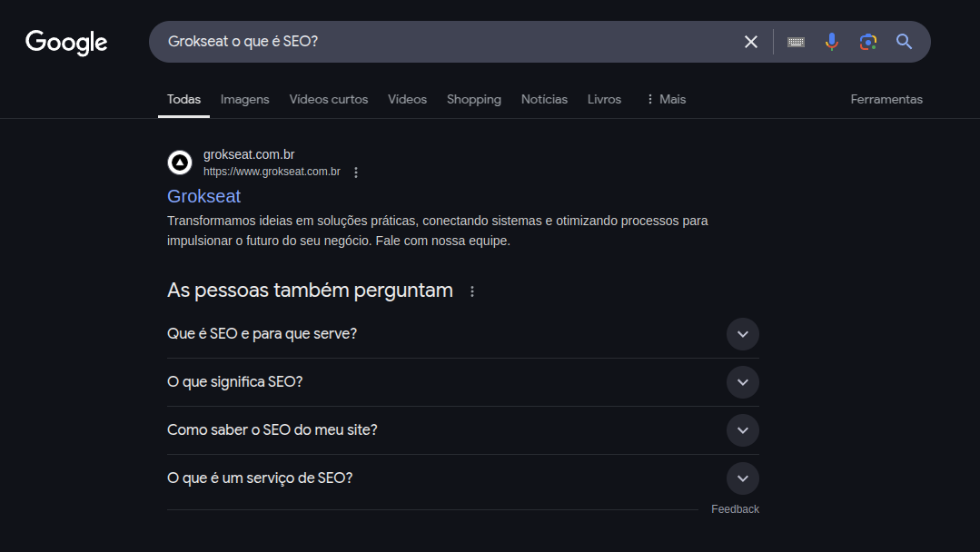Clear the search query with the X icon

pos(750,41)
